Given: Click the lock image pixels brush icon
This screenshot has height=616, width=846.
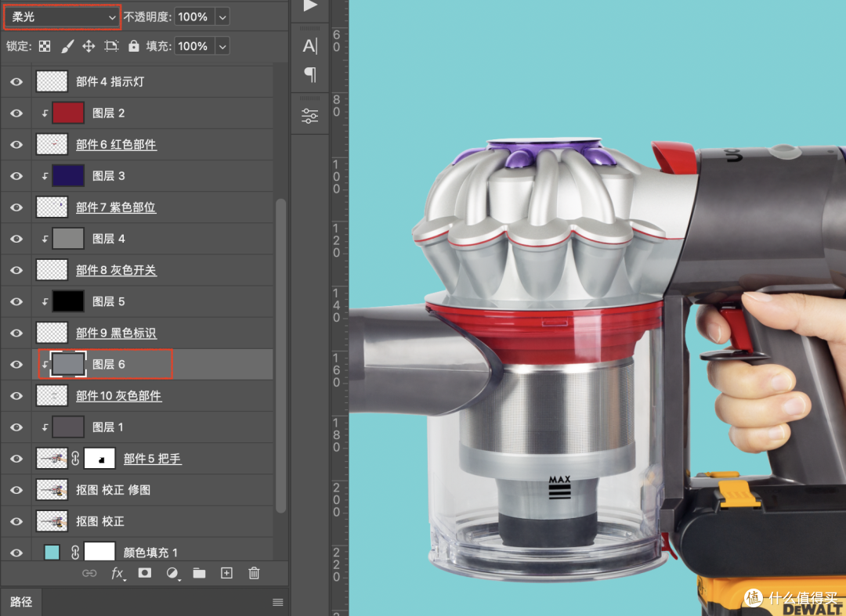Looking at the screenshot, I should (x=67, y=46).
